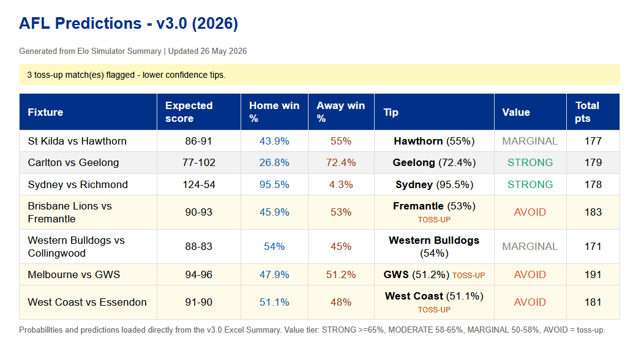Click home win value 43.9%
The image size is (644, 351).
point(274,141)
